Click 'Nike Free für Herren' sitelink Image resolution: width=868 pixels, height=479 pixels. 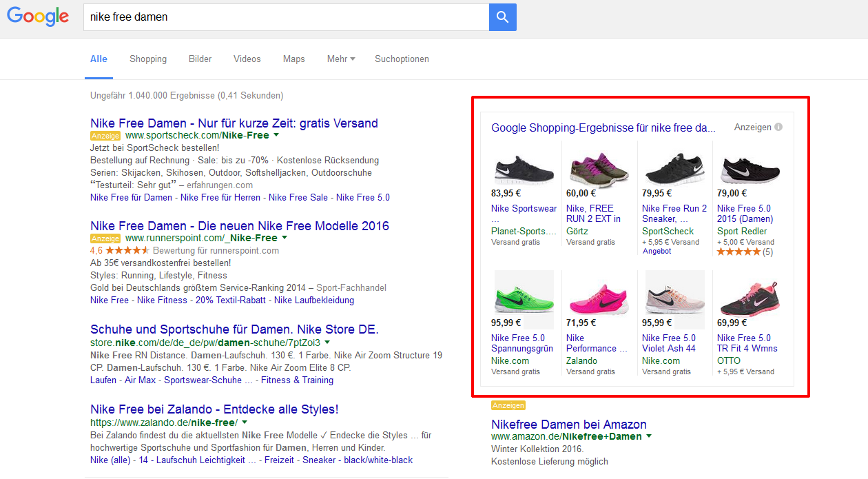point(220,198)
